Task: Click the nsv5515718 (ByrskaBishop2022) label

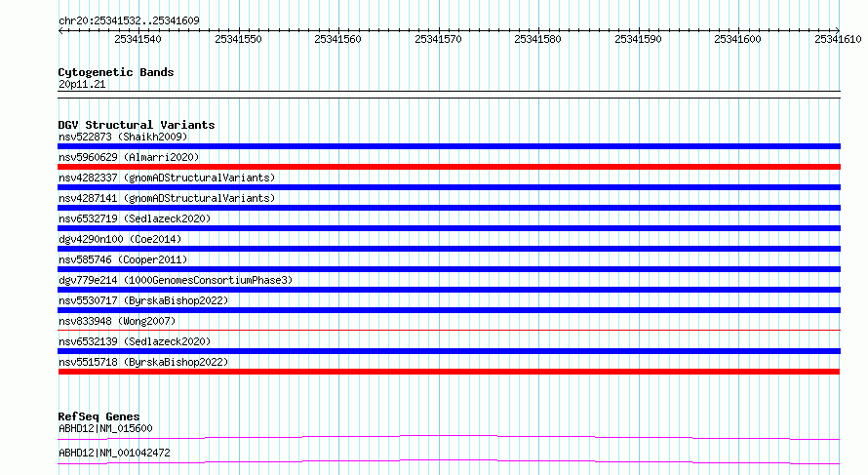Action: [143, 362]
